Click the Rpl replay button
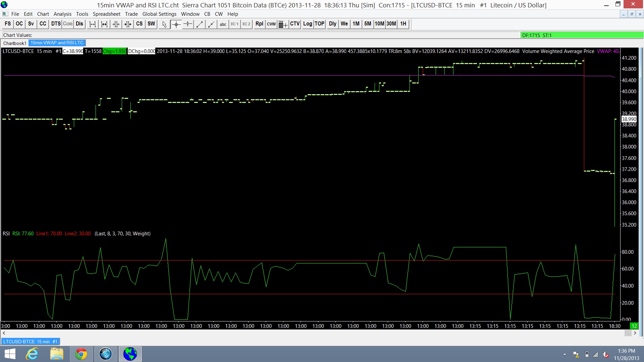This screenshot has height=362, width=644. tap(259, 24)
